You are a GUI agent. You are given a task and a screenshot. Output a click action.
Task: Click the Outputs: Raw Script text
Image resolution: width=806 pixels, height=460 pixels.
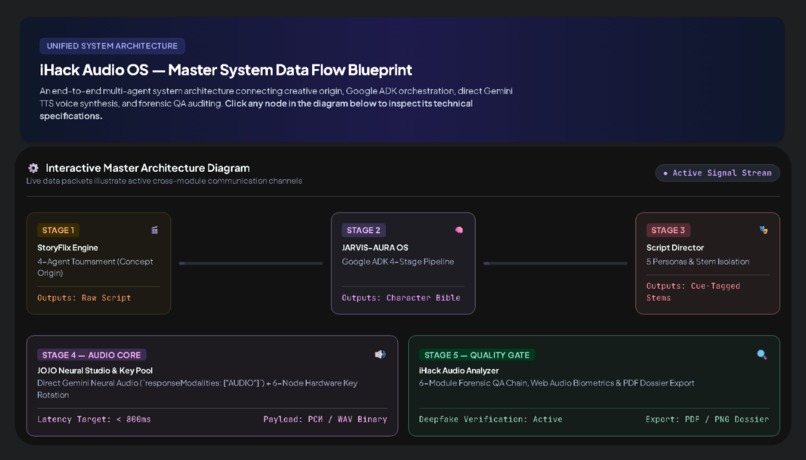coord(84,298)
